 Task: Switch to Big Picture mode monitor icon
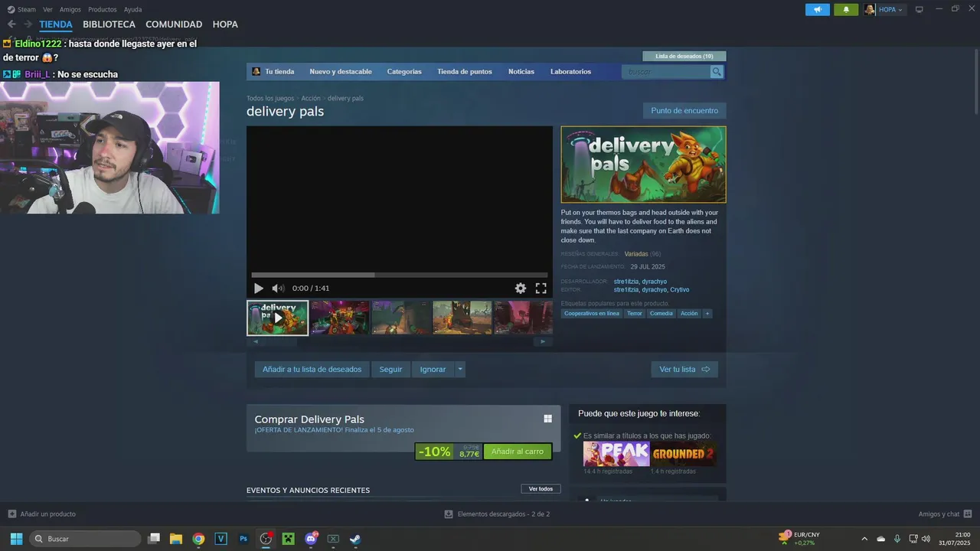[920, 9]
